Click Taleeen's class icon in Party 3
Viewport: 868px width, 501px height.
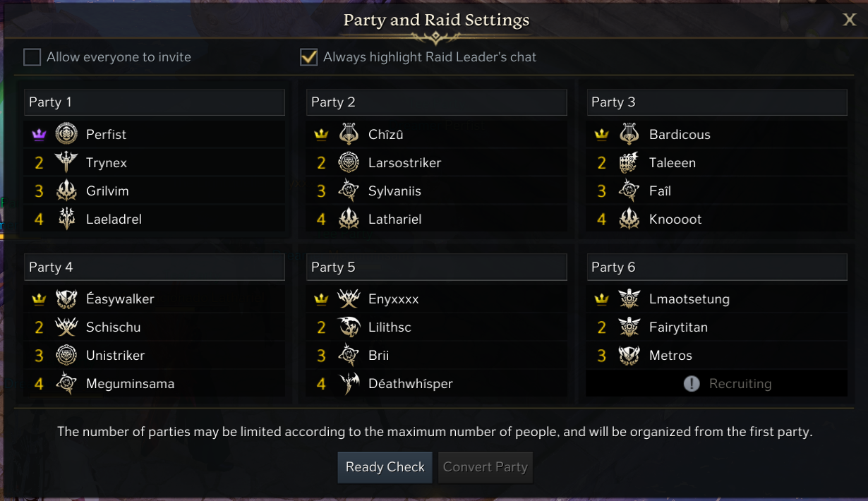(x=629, y=163)
